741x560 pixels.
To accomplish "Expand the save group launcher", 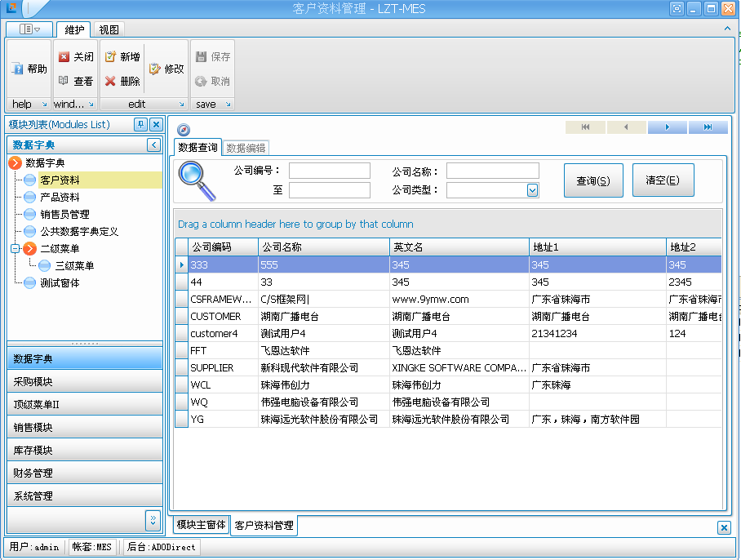I will 228,104.
